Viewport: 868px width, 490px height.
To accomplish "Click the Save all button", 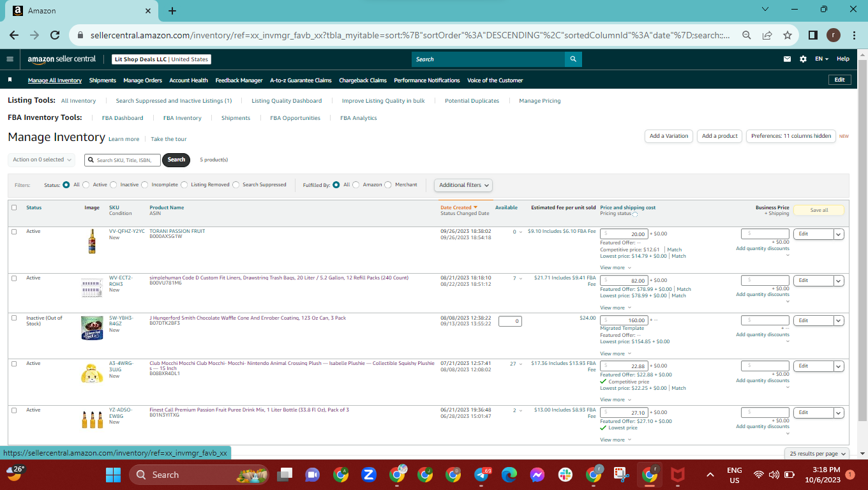I will click(819, 210).
